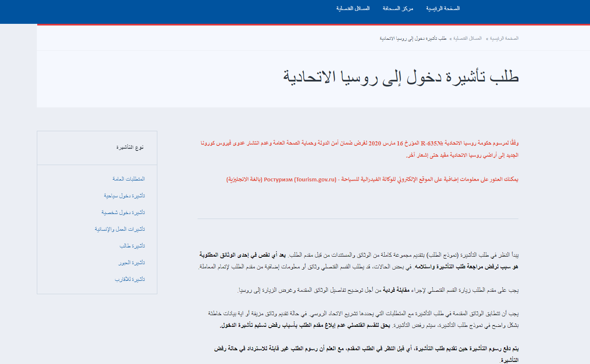
Task: Select المتطلبات العامة in the visa type sidebar
Action: point(128,179)
